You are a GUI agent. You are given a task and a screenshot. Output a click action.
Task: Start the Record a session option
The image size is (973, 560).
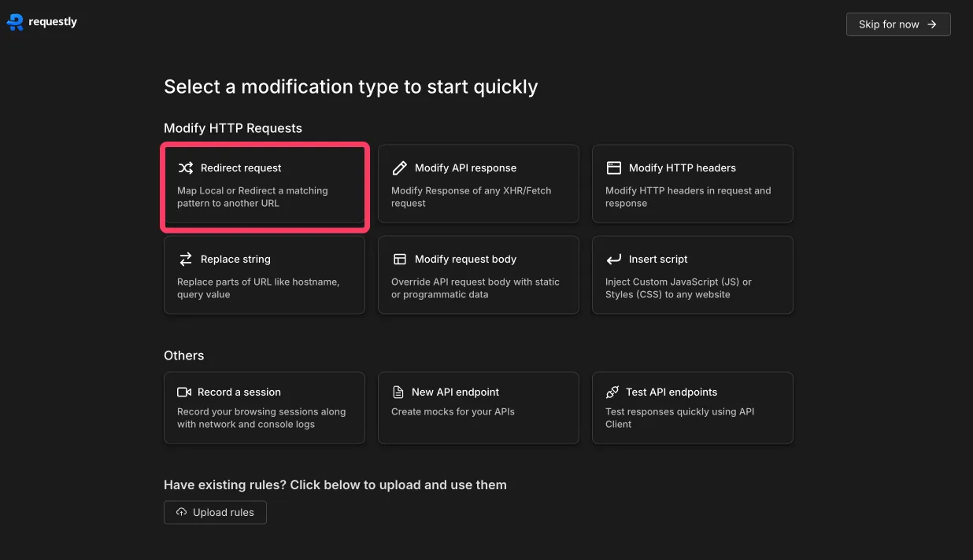click(x=265, y=407)
